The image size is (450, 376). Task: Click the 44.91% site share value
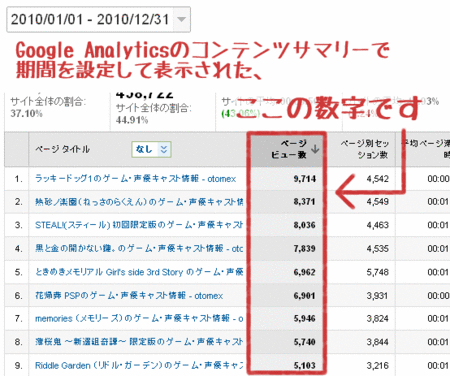click(132, 120)
